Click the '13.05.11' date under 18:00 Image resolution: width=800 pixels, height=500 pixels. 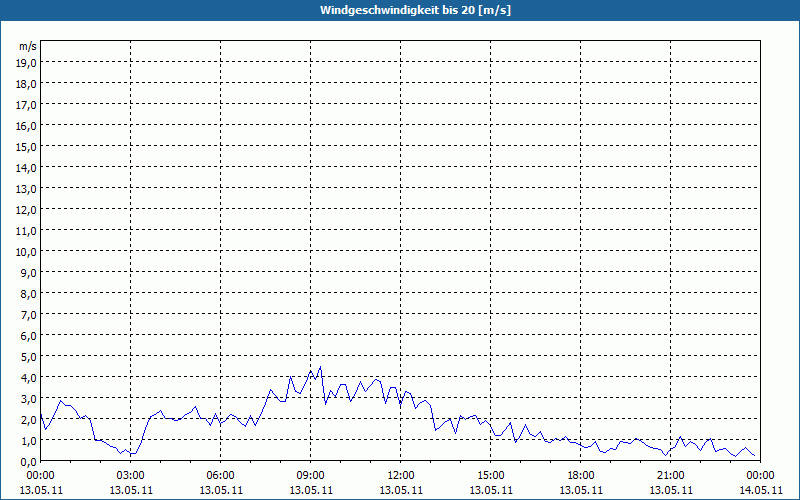pyautogui.click(x=581, y=490)
